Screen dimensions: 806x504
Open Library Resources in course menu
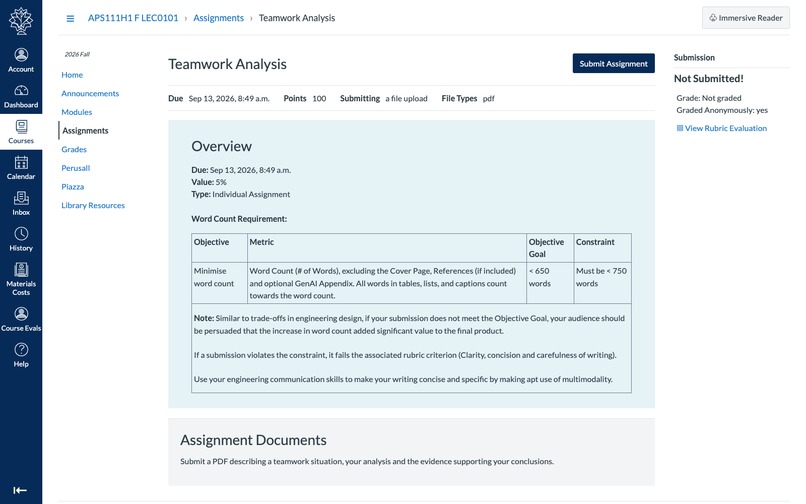point(93,205)
